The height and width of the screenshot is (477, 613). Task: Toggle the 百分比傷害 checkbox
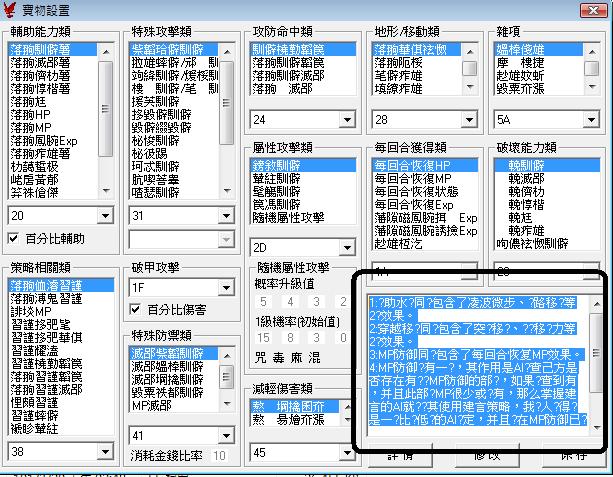click(138, 309)
